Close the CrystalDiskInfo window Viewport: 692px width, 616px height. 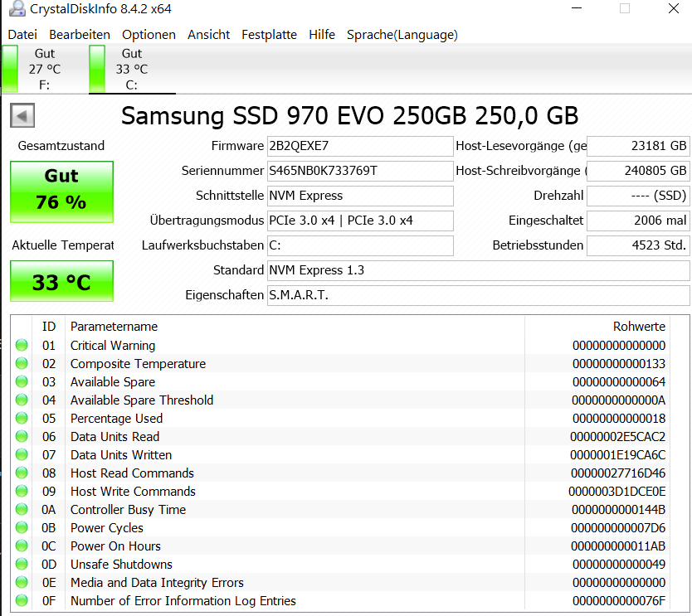pyautogui.click(x=674, y=8)
